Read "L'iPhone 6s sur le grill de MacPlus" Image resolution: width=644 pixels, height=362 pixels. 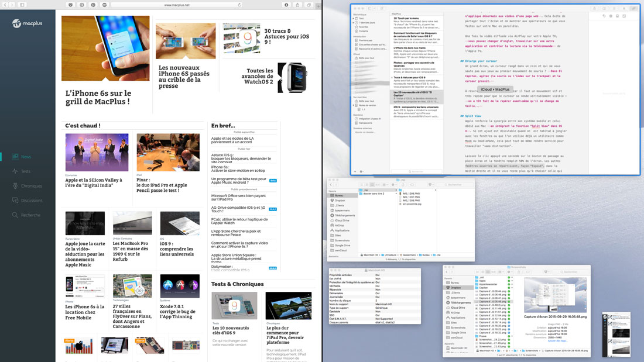(x=98, y=97)
